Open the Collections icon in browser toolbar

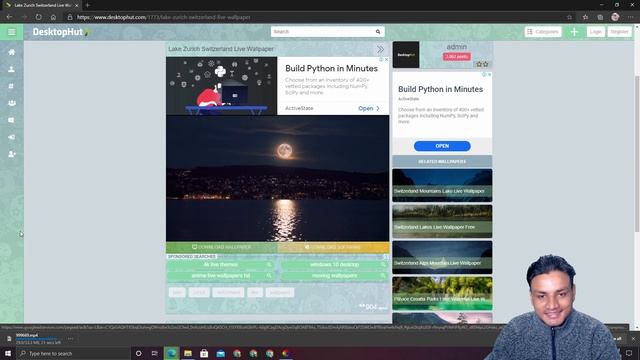(600, 17)
